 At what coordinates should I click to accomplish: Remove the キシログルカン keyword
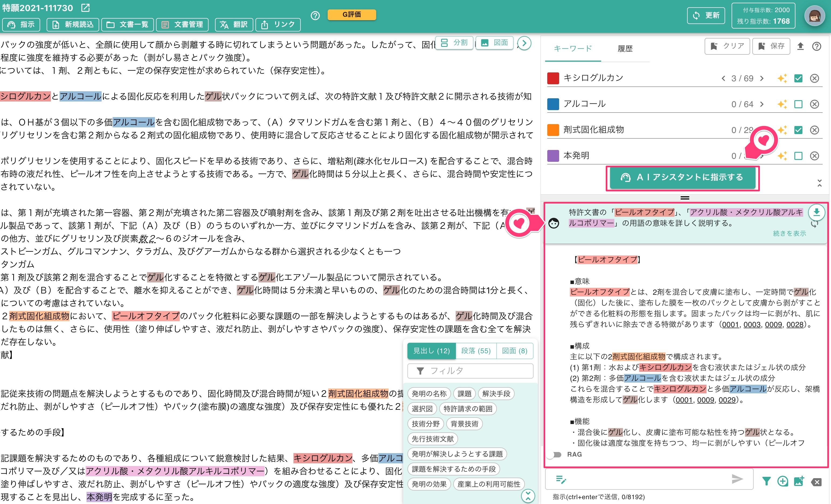click(x=815, y=79)
